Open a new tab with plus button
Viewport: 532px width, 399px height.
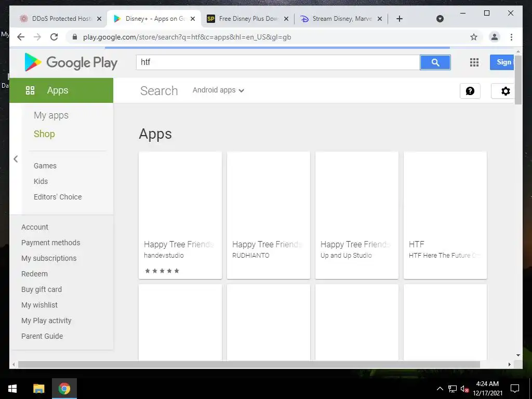click(x=400, y=19)
